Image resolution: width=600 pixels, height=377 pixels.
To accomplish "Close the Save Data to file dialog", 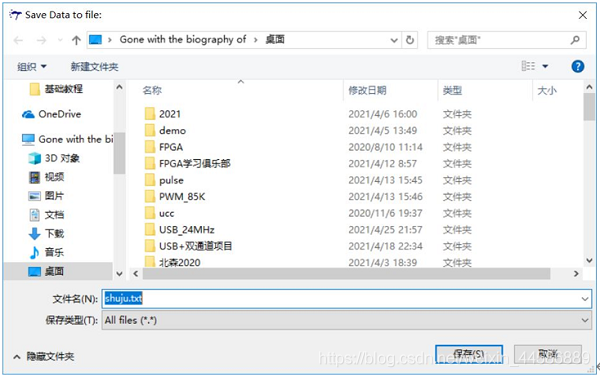I will tap(582, 15).
